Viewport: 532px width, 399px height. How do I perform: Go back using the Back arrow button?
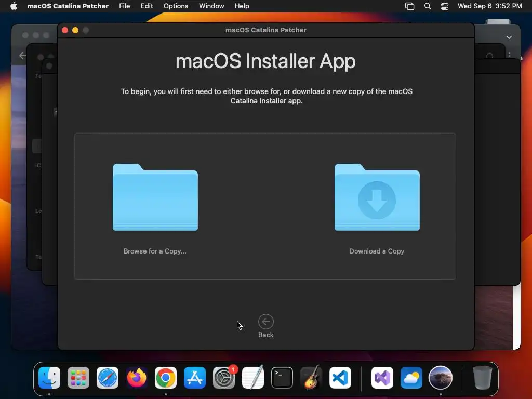click(x=265, y=322)
